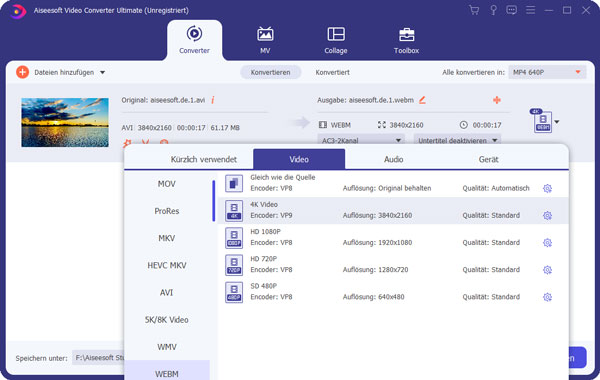Select the Konvertieren button
The width and height of the screenshot is (600, 380).
271,72
